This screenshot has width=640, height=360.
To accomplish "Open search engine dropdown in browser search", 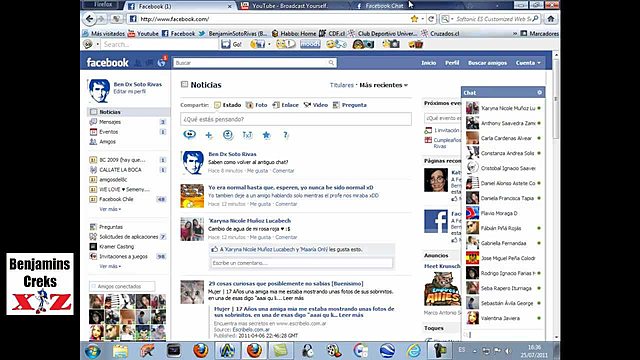I will pyautogui.click(x=447, y=19).
